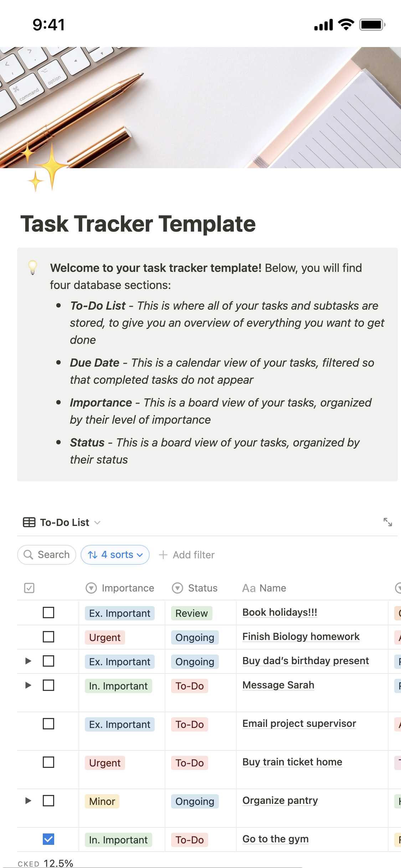Open the Email project supervisor page

[x=299, y=723]
